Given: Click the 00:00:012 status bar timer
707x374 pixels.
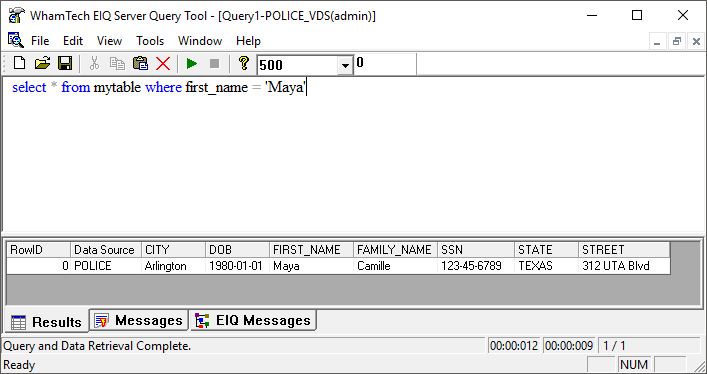Looking at the screenshot, I should [x=514, y=346].
